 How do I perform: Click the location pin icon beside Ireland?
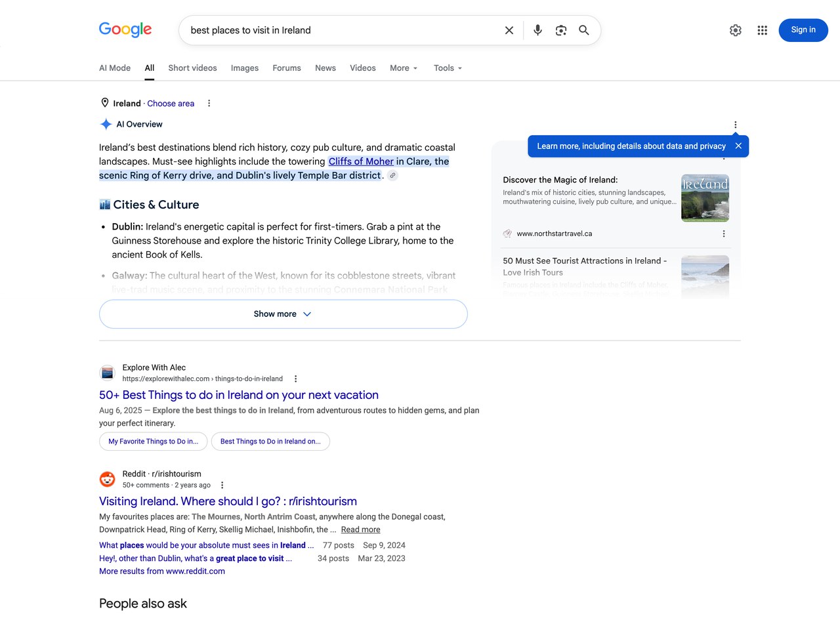pos(104,103)
